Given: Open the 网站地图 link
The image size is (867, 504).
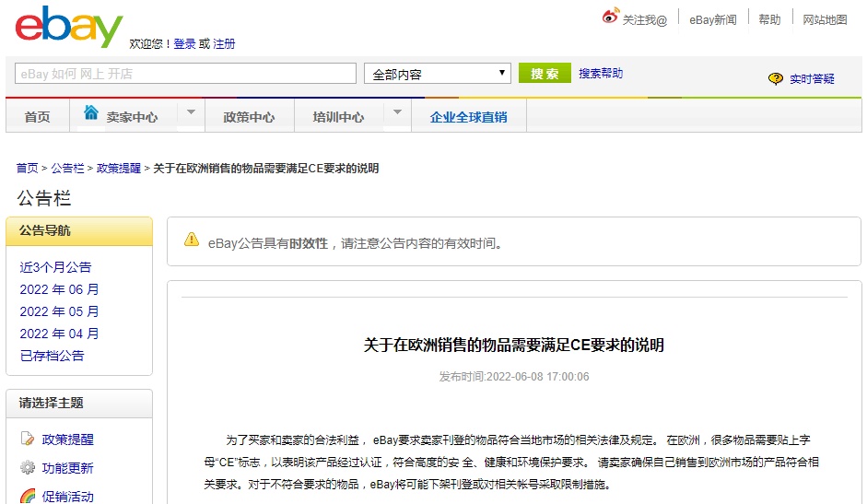Looking at the screenshot, I should [x=825, y=20].
